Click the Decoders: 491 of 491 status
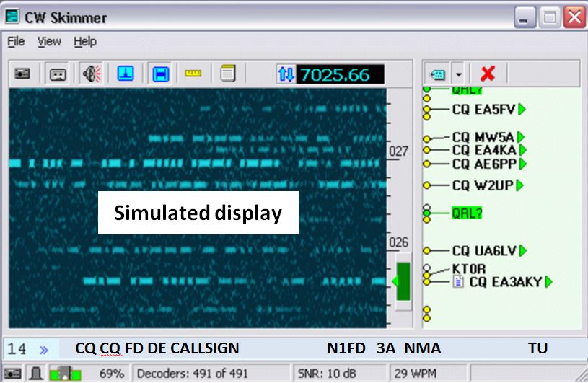 point(193,374)
